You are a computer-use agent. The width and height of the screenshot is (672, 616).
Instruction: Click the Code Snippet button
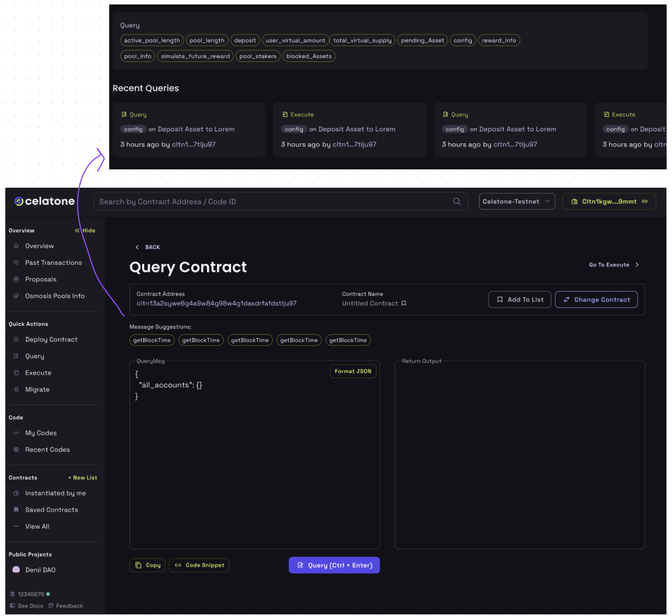point(199,565)
